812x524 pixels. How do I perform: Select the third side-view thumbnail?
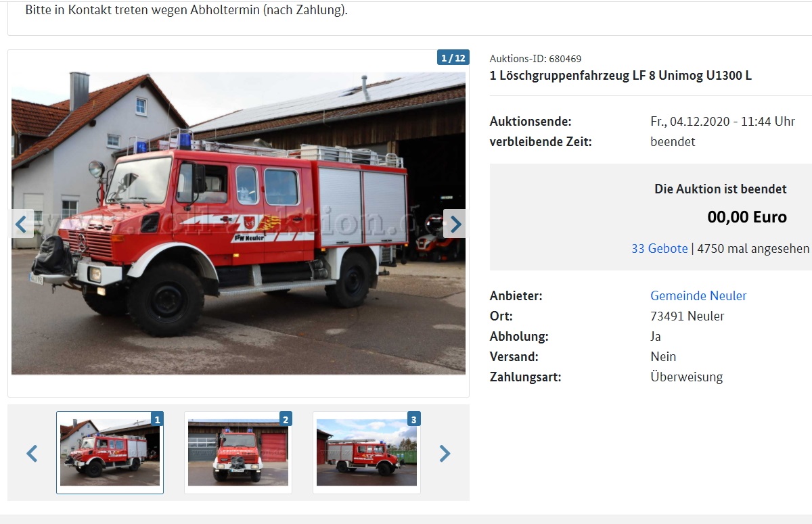click(367, 452)
